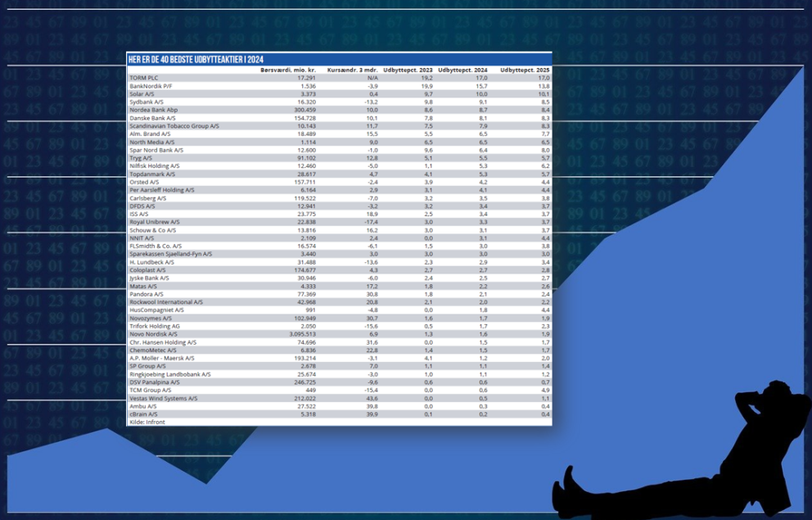The height and width of the screenshot is (520, 812).
Task: Click the 'Ambu A/S' company name
Action: (143, 406)
